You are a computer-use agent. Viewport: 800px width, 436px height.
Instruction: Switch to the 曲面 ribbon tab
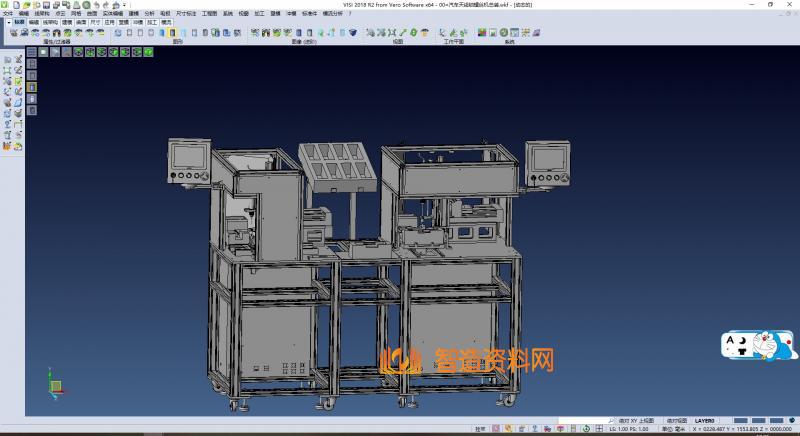81,21
